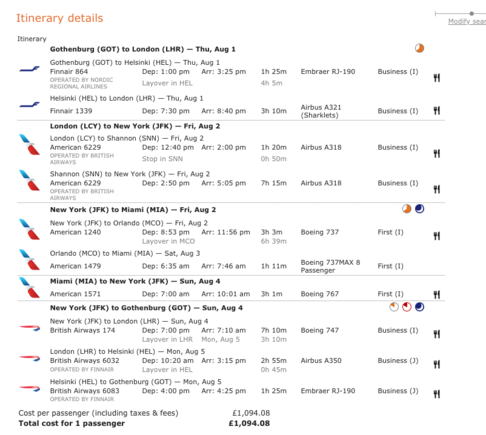The width and height of the screenshot is (486, 435).
Task: Click the orange advisory icon on Gothenburg to London
Action: 419,48
